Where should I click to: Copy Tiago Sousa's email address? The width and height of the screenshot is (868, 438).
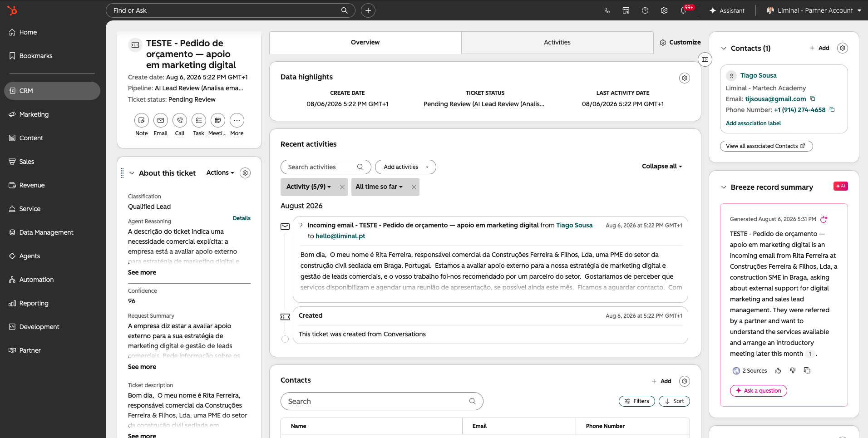[x=813, y=98]
